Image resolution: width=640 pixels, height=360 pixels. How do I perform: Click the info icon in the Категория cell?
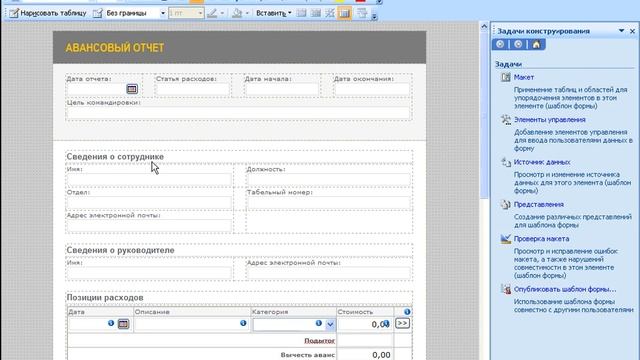319,323
